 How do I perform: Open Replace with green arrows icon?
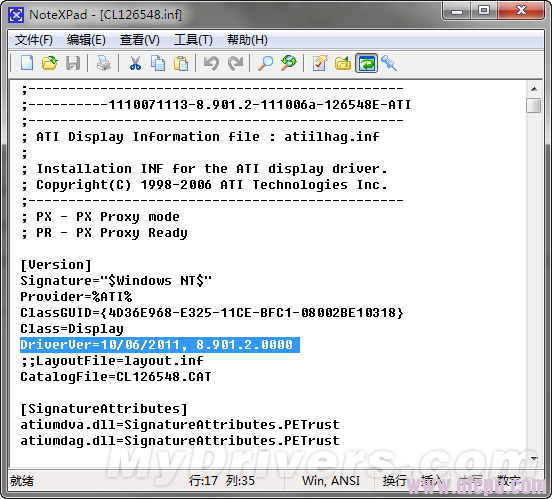[x=289, y=63]
